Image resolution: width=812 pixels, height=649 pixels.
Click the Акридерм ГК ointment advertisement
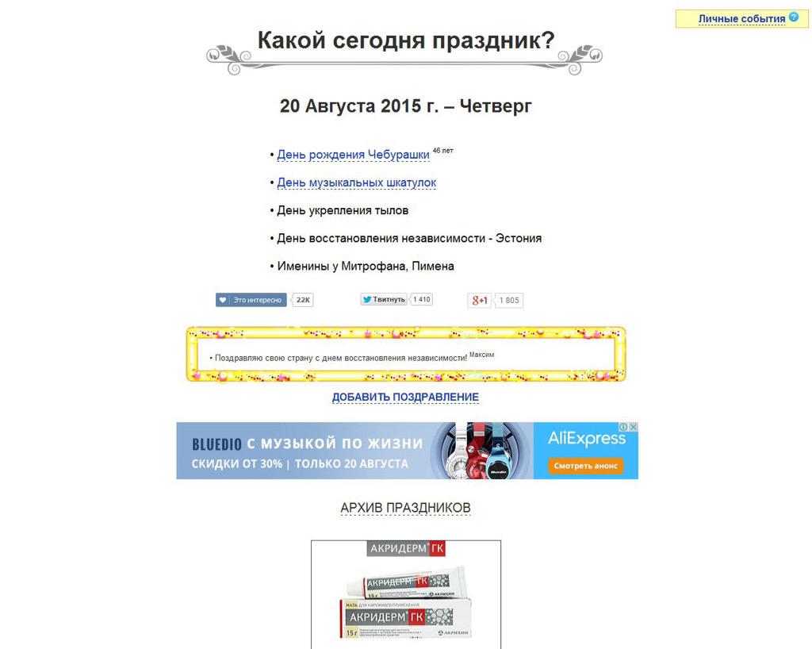click(406, 594)
